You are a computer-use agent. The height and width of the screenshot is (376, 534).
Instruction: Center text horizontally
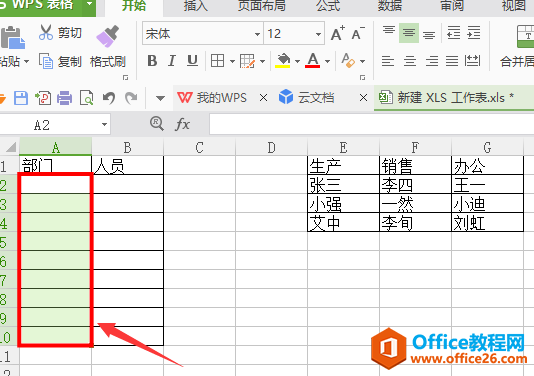tap(410, 61)
